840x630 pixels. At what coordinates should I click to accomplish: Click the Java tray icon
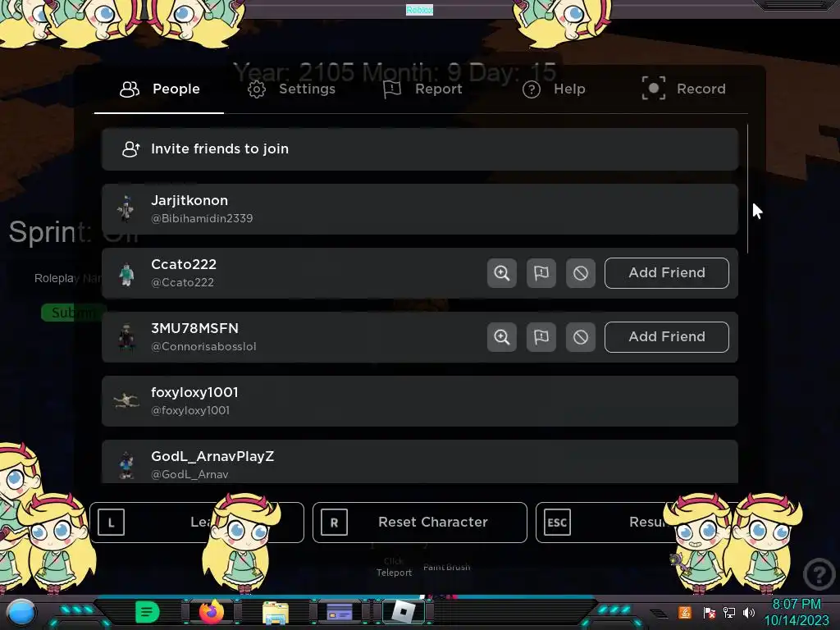(x=685, y=612)
